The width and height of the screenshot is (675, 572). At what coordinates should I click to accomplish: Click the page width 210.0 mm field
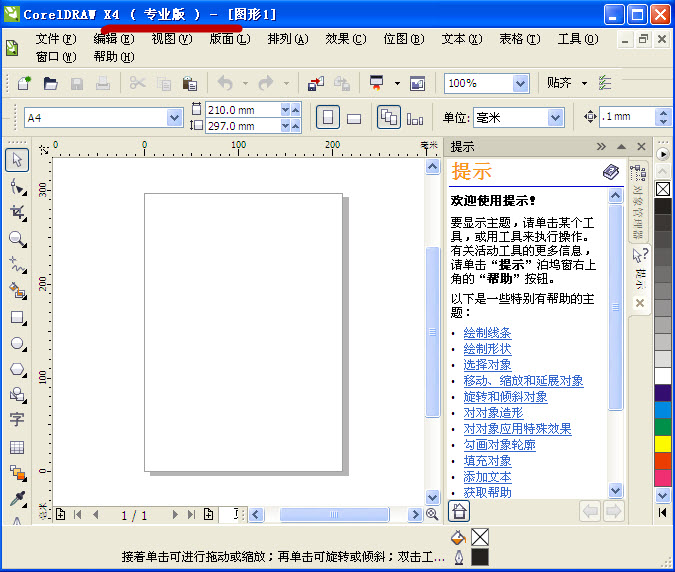[243, 110]
